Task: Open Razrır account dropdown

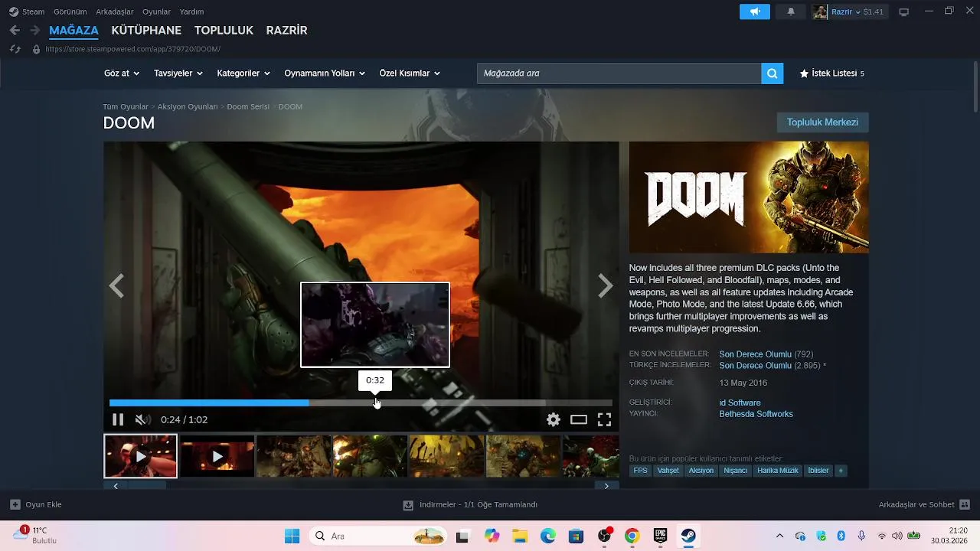Action: 848,11
